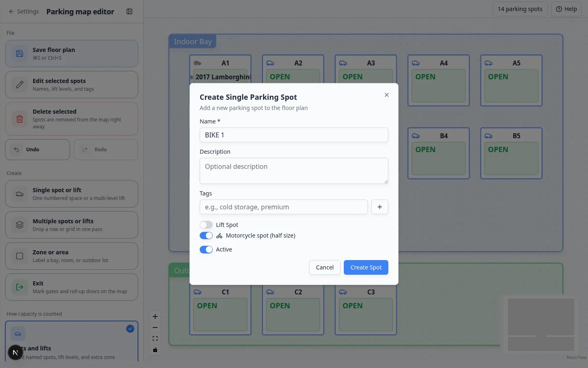Viewport: 588px width, 368px height.
Task: Click the Name input field
Action: [294, 135]
